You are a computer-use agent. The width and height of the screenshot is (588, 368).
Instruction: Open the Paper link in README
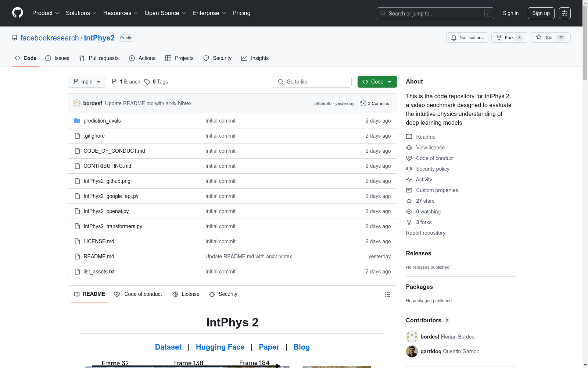(x=269, y=347)
